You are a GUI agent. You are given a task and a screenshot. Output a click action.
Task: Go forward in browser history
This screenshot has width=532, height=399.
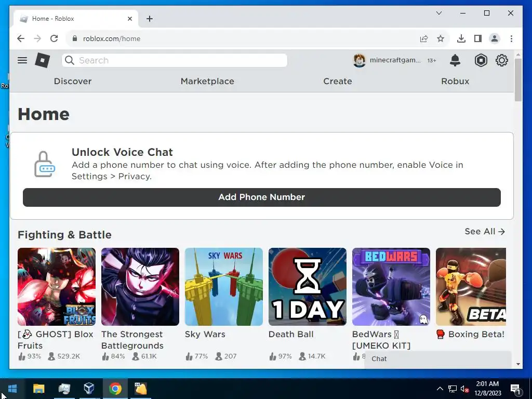pyautogui.click(x=37, y=38)
